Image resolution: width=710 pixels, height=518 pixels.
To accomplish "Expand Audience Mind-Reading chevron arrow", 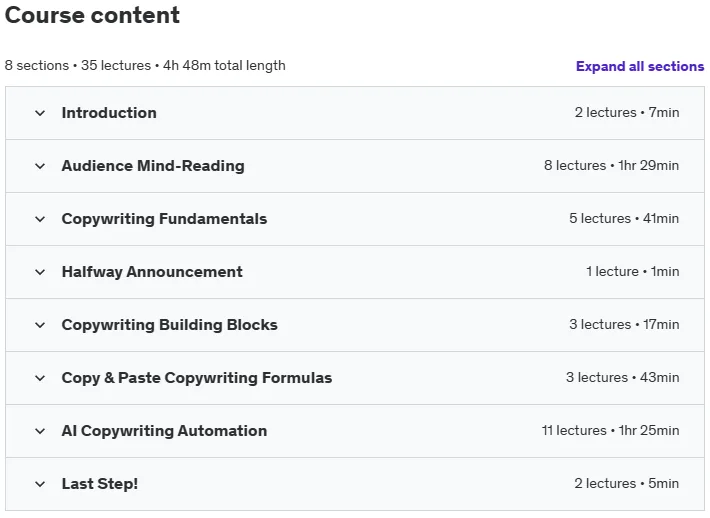I will point(40,166).
